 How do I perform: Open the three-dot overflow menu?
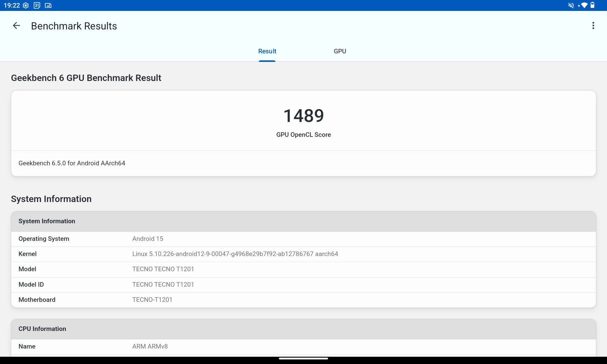click(593, 26)
